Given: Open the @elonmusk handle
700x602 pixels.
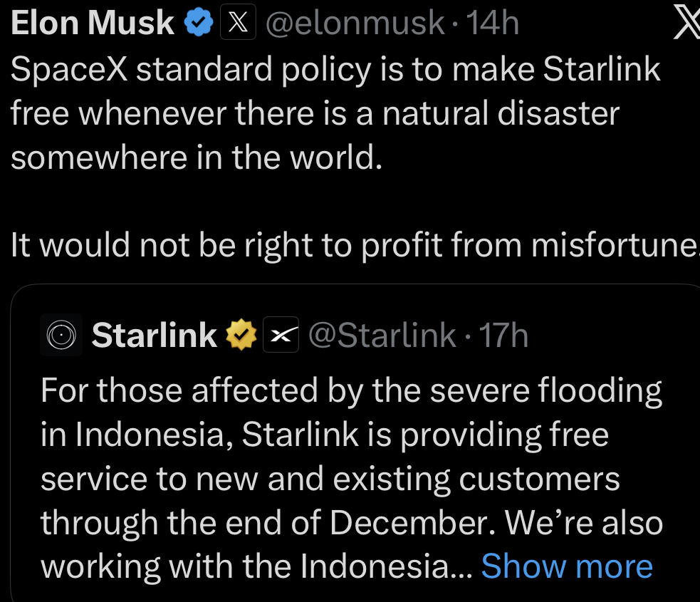Looking at the screenshot, I should [x=355, y=24].
